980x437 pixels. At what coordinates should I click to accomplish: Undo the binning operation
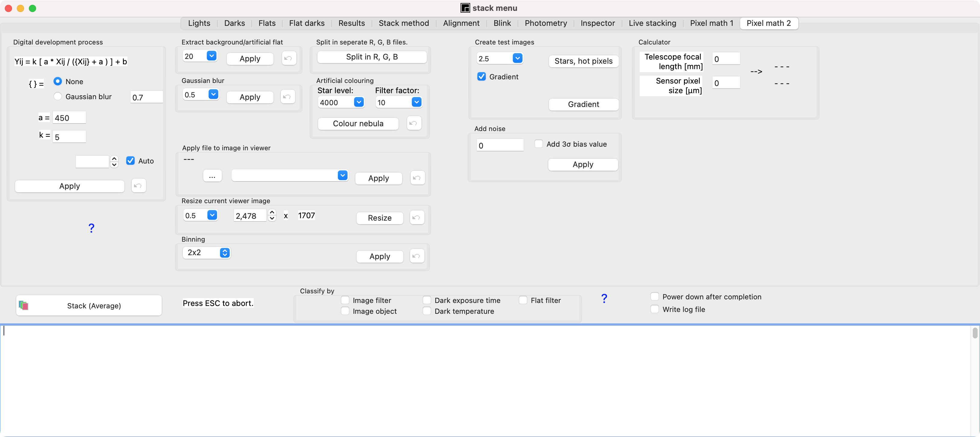[x=417, y=256]
